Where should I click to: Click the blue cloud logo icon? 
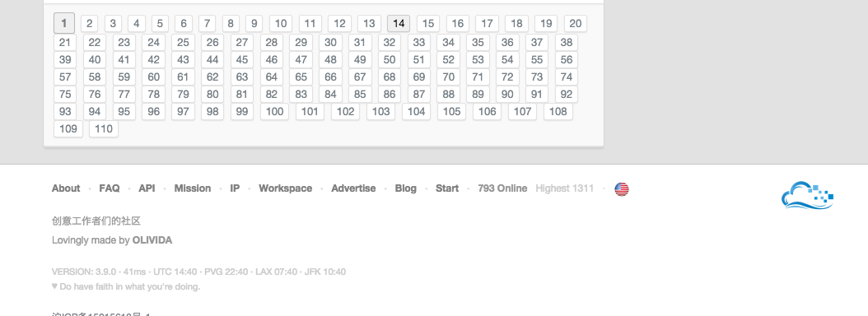click(x=808, y=195)
